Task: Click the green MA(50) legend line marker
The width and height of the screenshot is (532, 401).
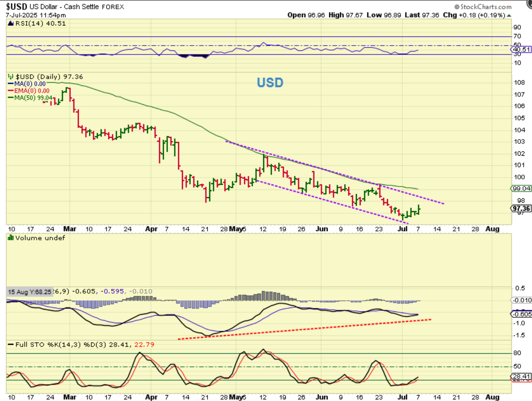Action: (11, 97)
